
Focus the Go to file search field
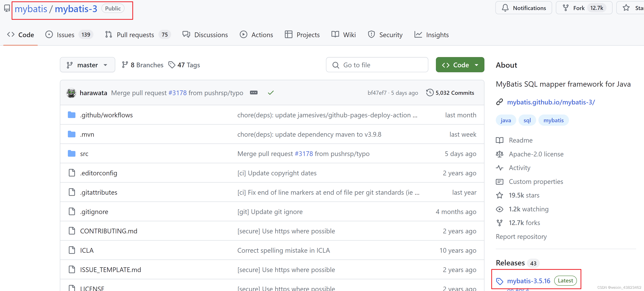(377, 65)
